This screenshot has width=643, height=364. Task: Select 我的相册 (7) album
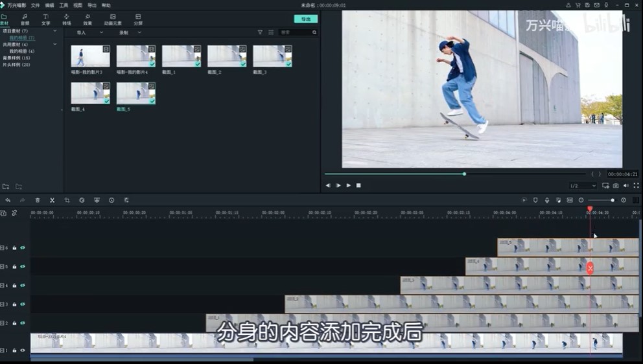click(x=22, y=38)
